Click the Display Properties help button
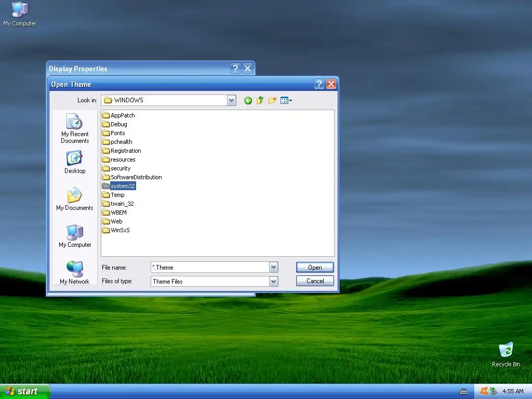The width and height of the screenshot is (532, 399). [x=235, y=68]
